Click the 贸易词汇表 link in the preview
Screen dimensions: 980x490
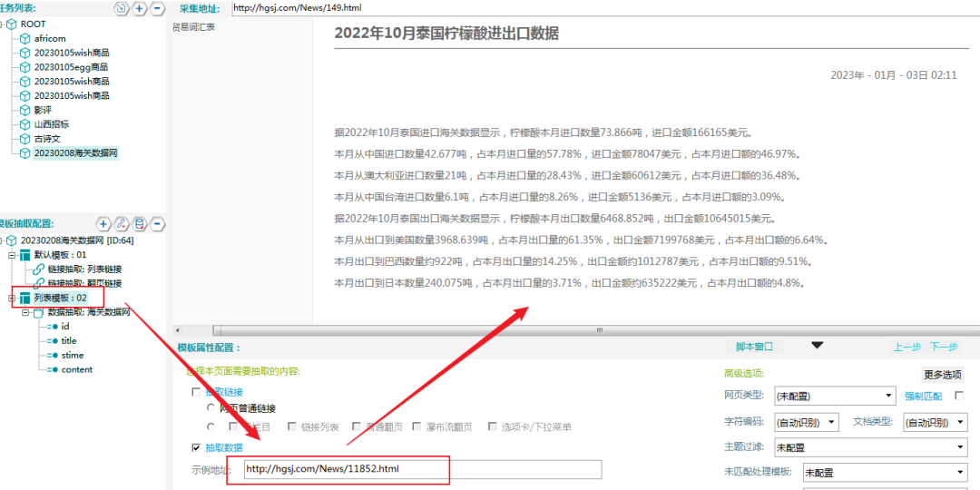coord(194,27)
